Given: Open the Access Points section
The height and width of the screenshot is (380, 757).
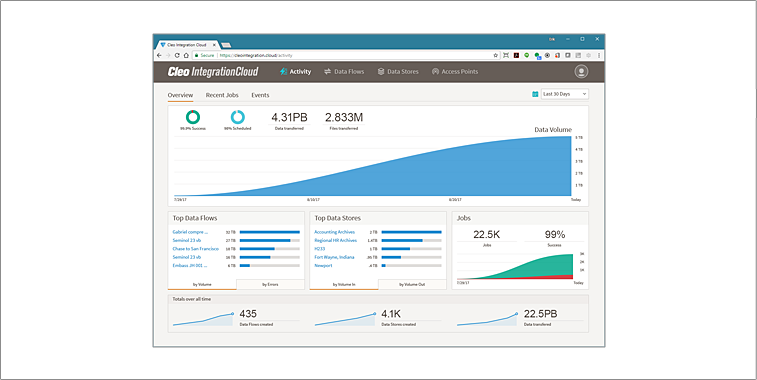Looking at the screenshot, I should tap(455, 71).
